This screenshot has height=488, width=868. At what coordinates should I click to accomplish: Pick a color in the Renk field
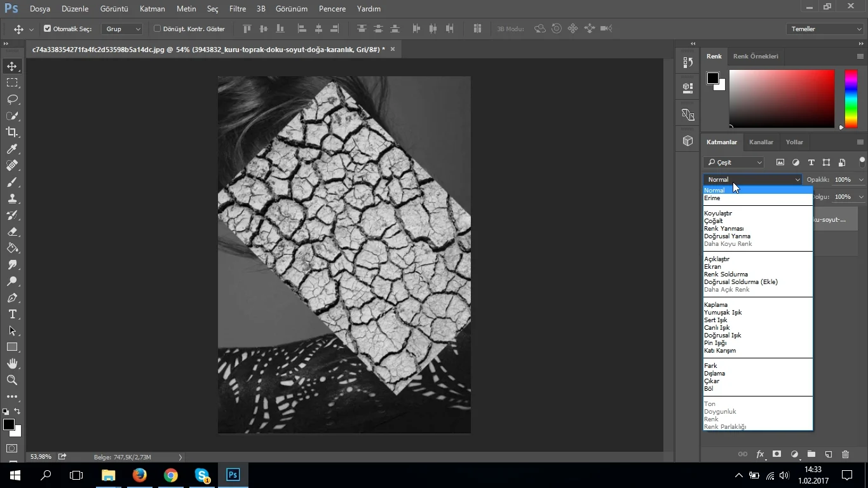pos(782,98)
